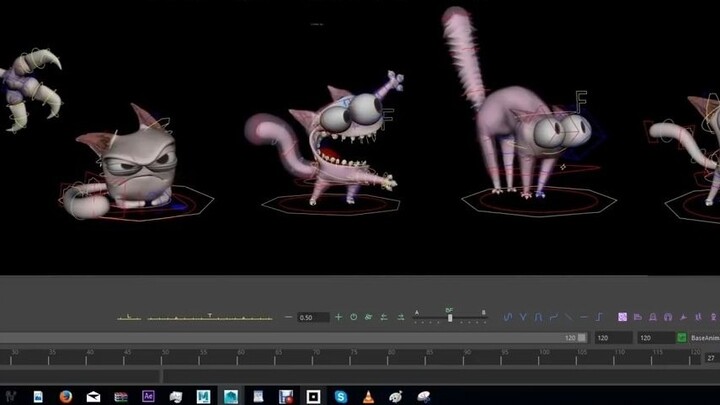Select the clawed paw model at far left
Viewport: 720px width, 405px height.
tap(30, 90)
